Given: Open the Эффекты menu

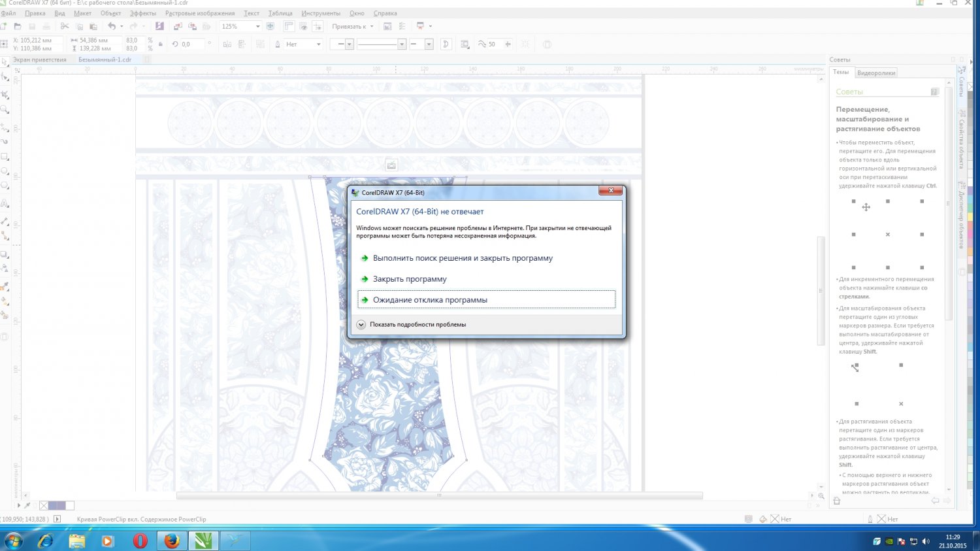Looking at the screenshot, I should [143, 13].
